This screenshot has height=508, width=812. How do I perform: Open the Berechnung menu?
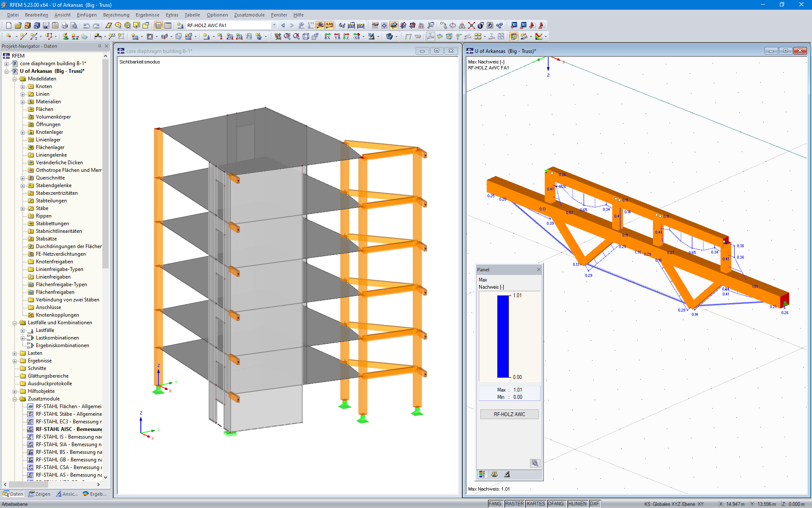point(116,15)
